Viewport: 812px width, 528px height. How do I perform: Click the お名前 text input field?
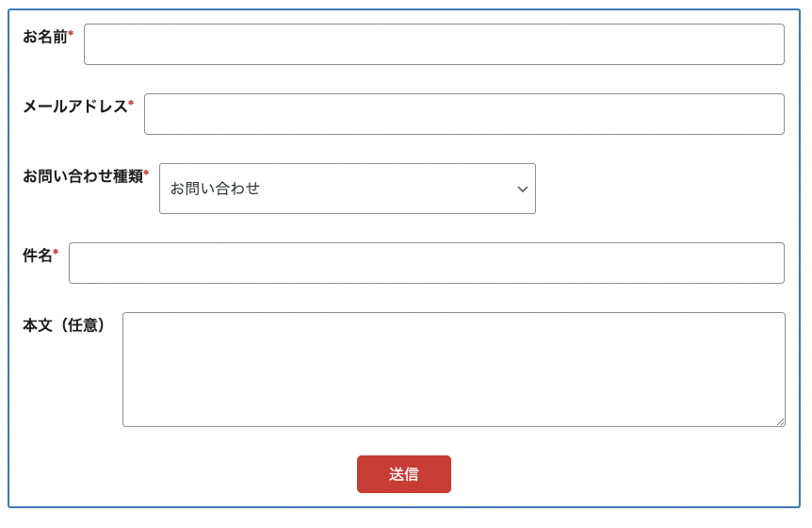pos(433,44)
